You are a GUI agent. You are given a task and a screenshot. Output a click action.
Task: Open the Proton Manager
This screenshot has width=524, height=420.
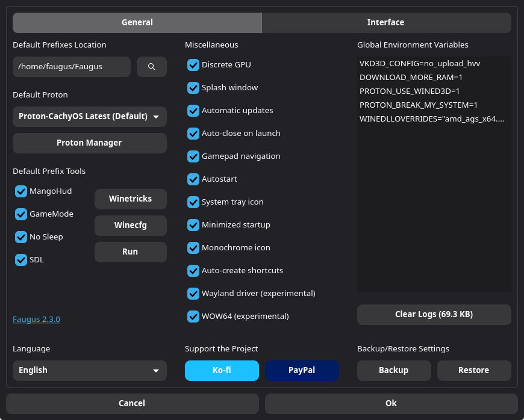coord(90,143)
